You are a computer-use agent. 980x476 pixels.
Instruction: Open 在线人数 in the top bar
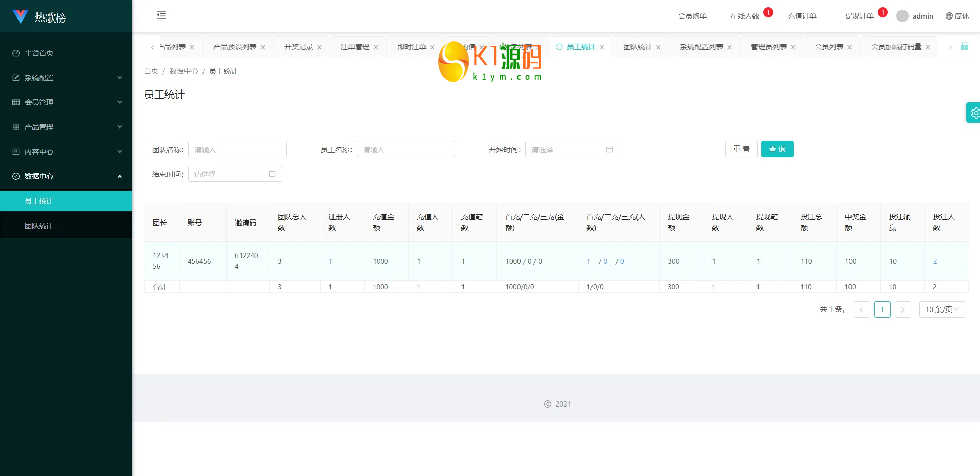745,16
